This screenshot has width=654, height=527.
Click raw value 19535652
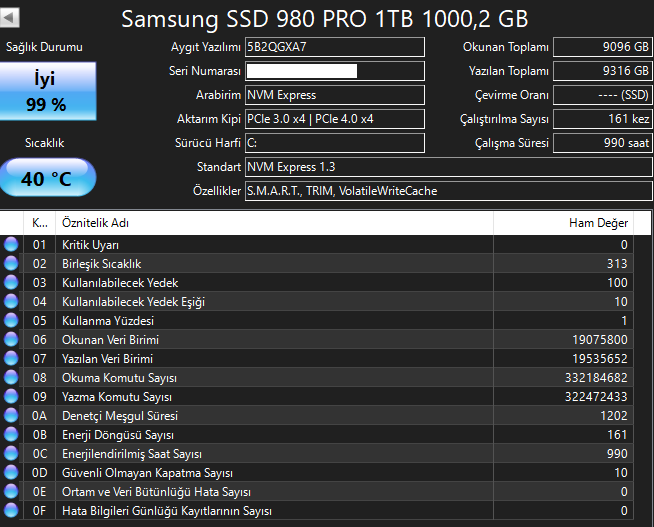[600, 359]
